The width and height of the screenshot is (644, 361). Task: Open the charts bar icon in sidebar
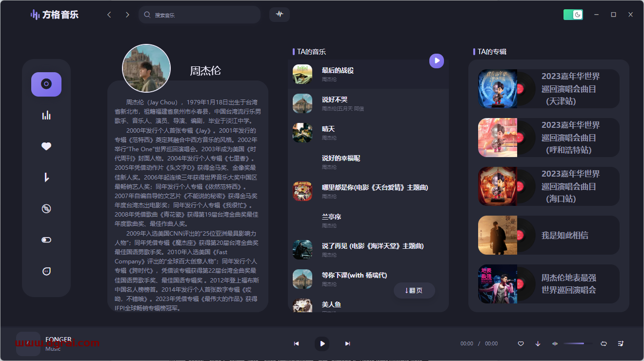(46, 116)
